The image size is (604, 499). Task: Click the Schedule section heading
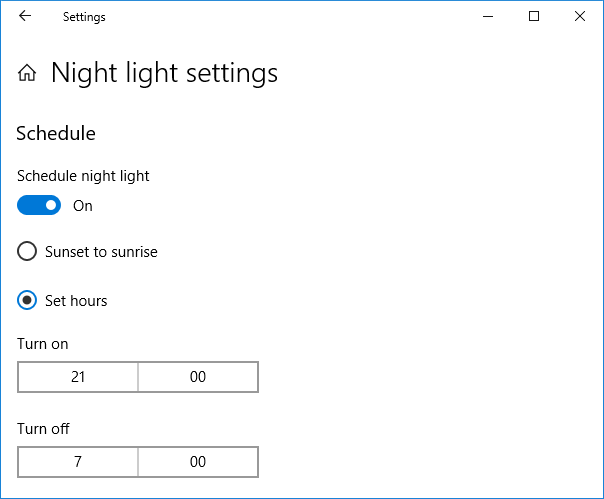tap(56, 133)
